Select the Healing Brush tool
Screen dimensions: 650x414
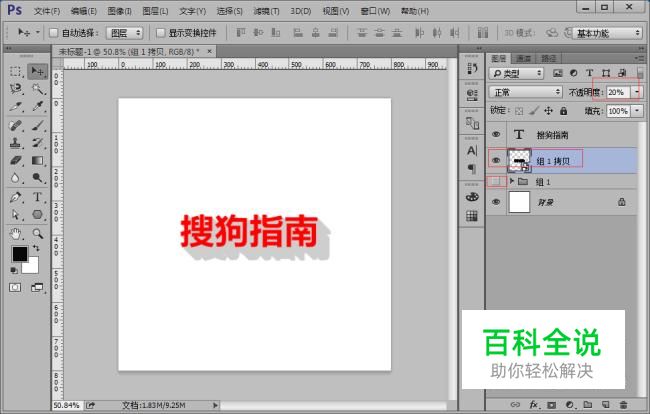click(16, 125)
